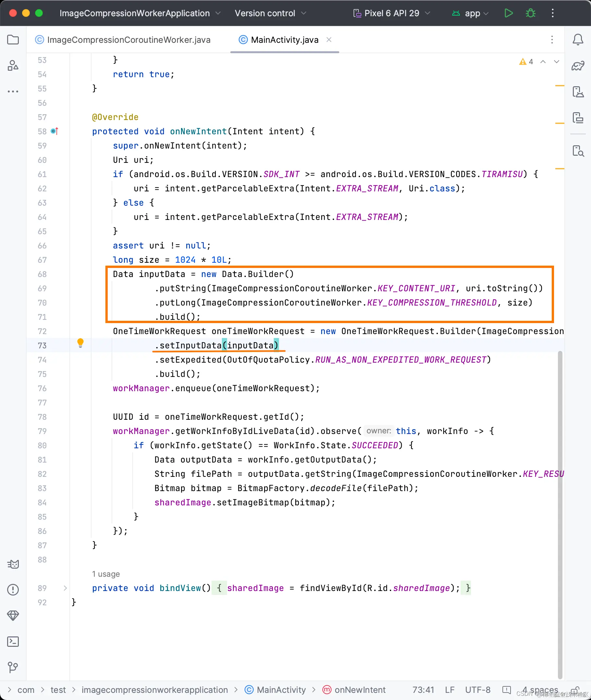591x700 pixels.
Task: Open the Resource Manager tool window
Action: pos(13,65)
